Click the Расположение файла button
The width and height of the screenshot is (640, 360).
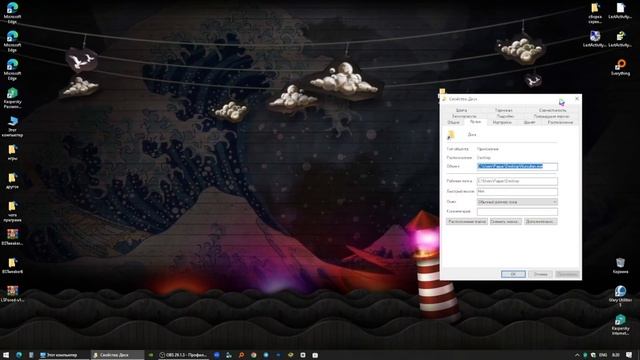pos(467,222)
